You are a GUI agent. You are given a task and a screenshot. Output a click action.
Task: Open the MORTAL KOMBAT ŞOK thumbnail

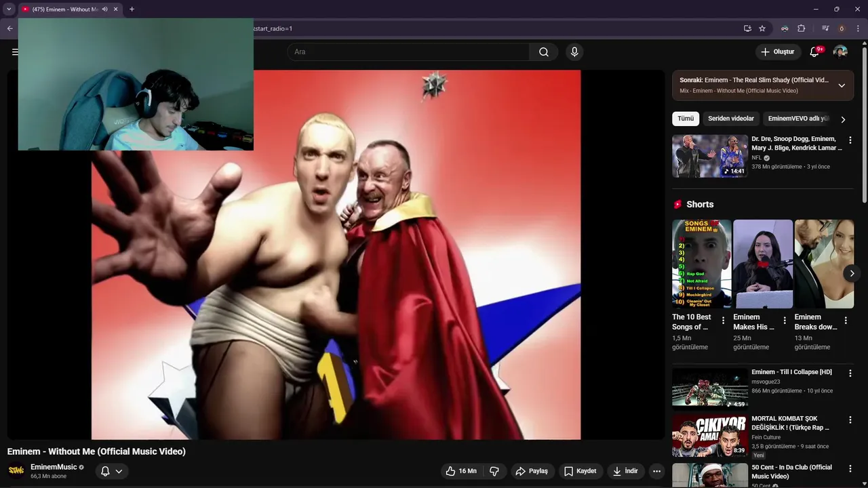pyautogui.click(x=710, y=436)
